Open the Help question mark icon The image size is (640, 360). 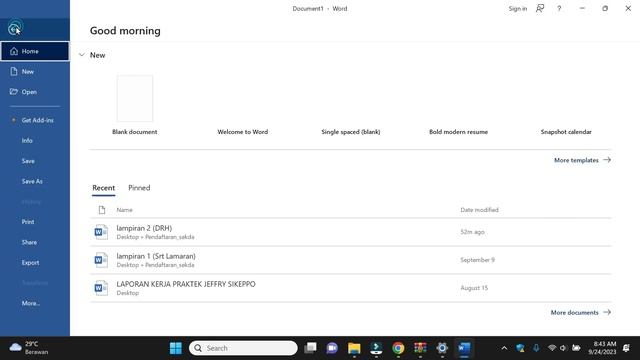pos(559,9)
